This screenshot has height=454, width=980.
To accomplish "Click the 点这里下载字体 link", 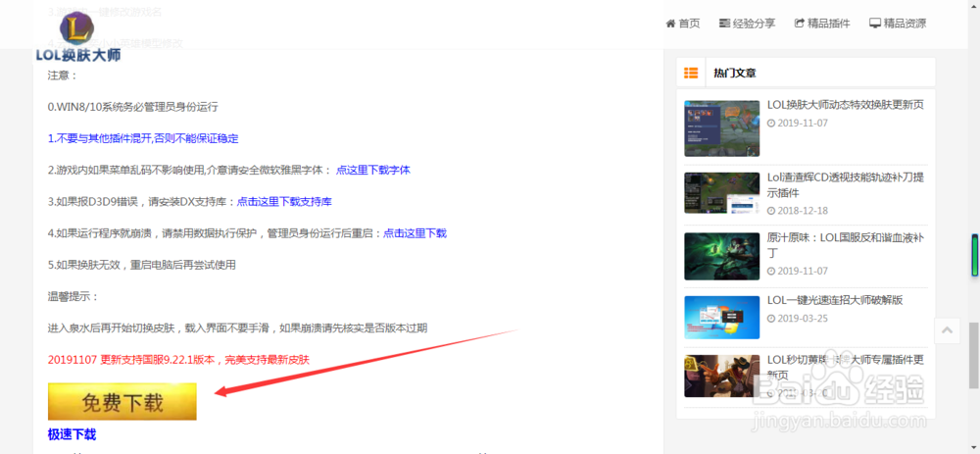I will click(x=373, y=170).
